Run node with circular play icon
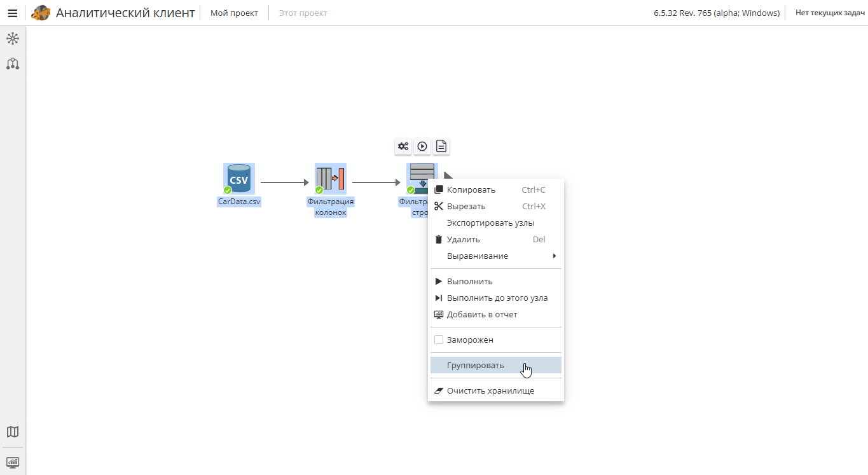 coord(422,146)
